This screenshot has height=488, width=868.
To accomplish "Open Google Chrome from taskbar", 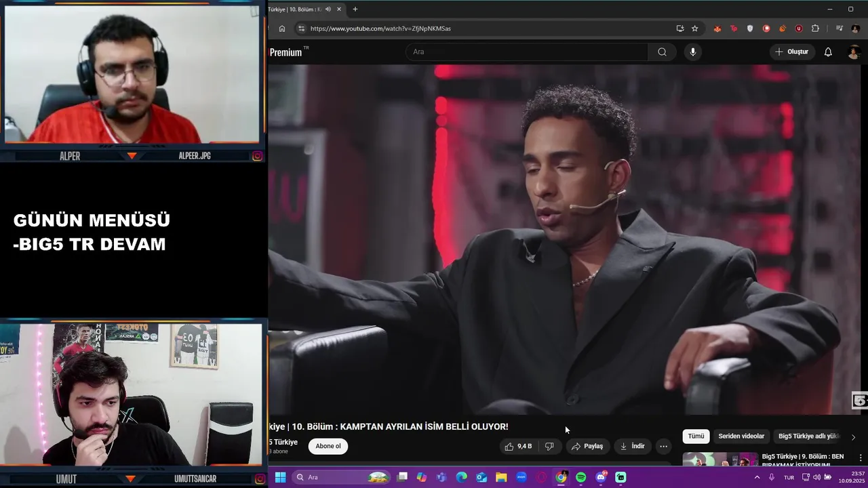I will point(561,477).
